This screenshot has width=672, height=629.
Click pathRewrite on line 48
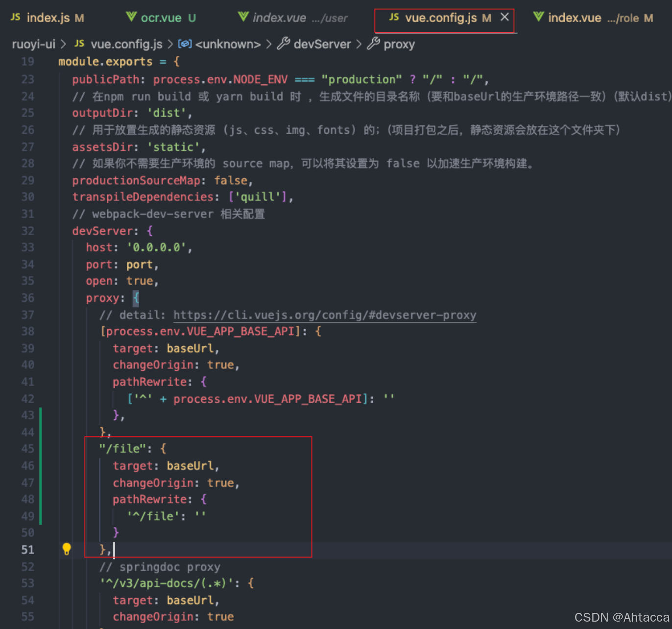point(150,500)
